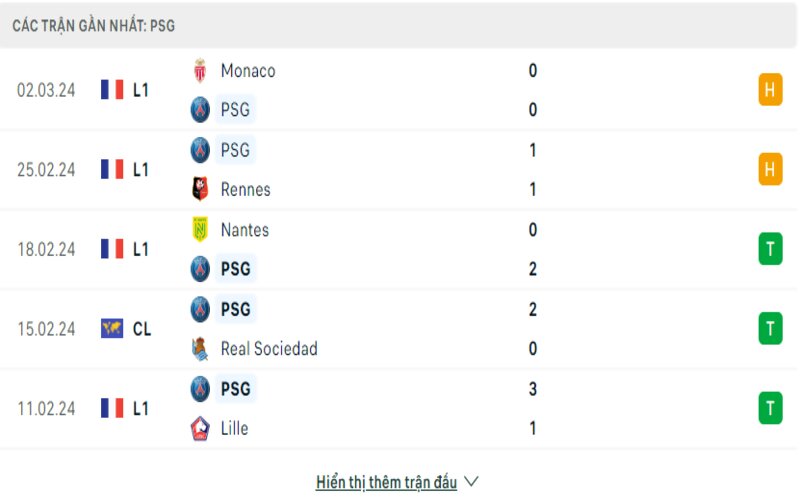
Task: Click green T badge for Nantes match
Action: pyautogui.click(x=769, y=249)
